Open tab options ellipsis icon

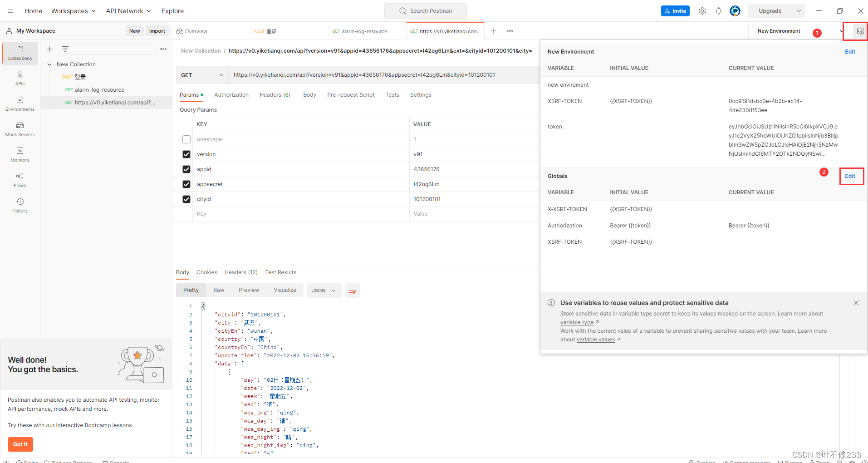(x=510, y=31)
